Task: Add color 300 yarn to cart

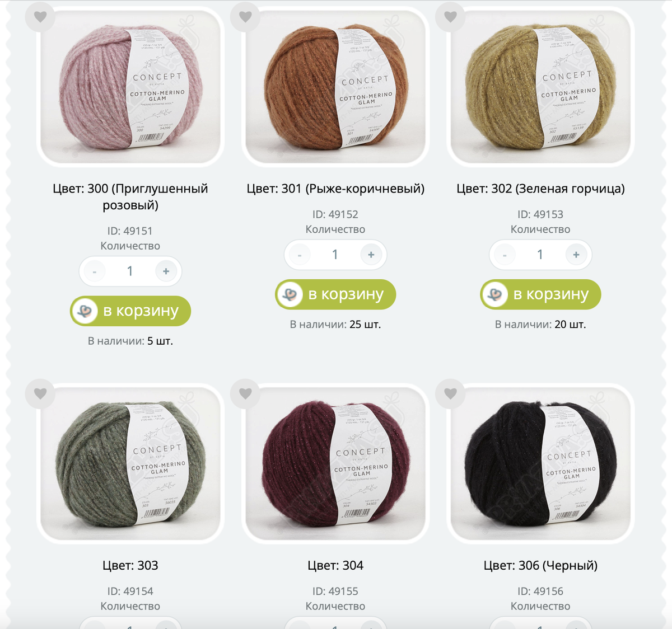Action: point(130,311)
